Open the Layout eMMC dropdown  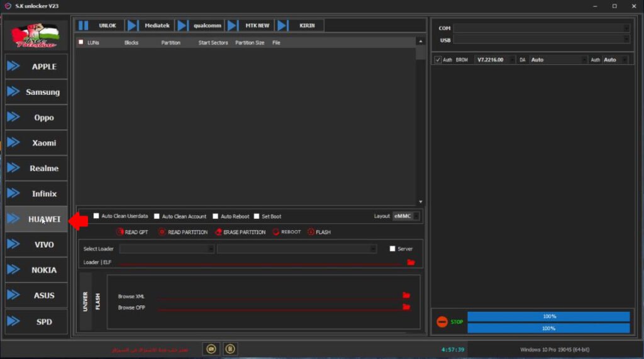pos(406,216)
